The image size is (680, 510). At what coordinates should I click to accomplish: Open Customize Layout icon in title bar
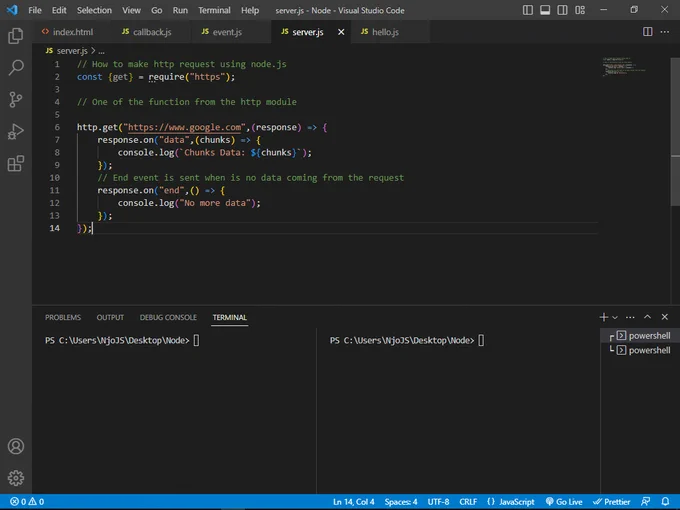[x=580, y=10]
